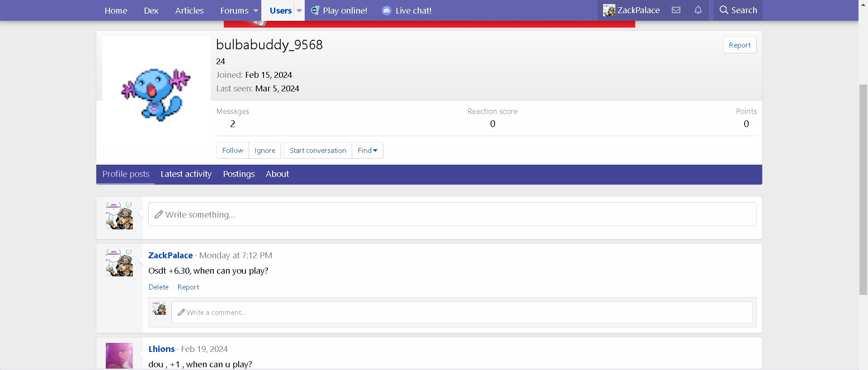
Task: Open ZackPalace post author link
Action: (x=170, y=255)
